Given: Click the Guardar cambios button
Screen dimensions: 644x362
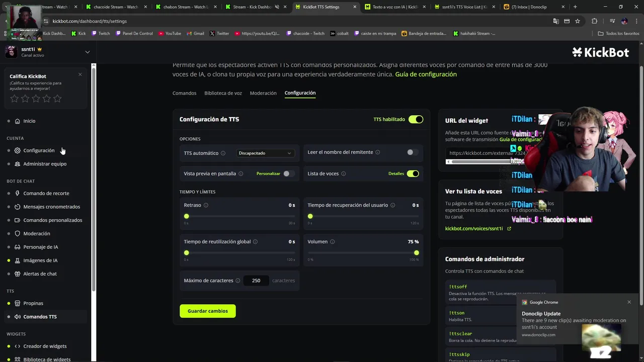Looking at the screenshot, I should coord(207,311).
